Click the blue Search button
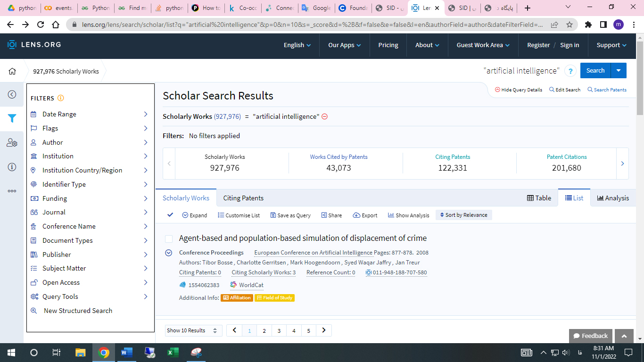Viewport: 644px width, 362px height. (x=595, y=71)
